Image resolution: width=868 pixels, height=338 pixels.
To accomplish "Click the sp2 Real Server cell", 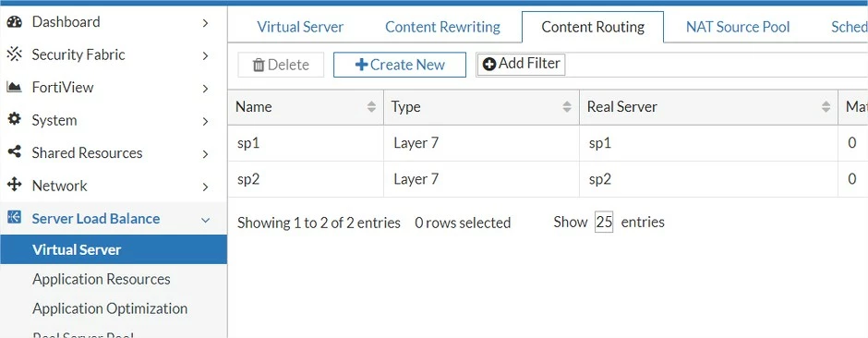I will pos(708,179).
